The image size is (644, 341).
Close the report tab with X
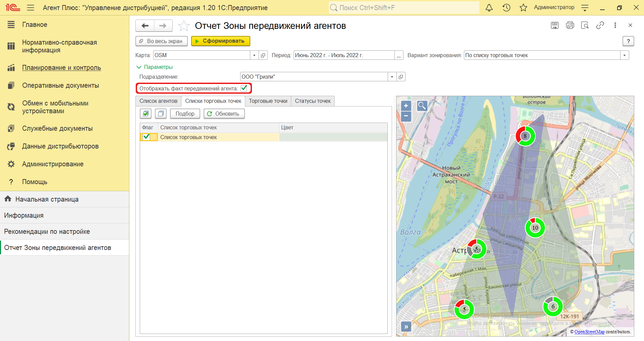[630, 25]
